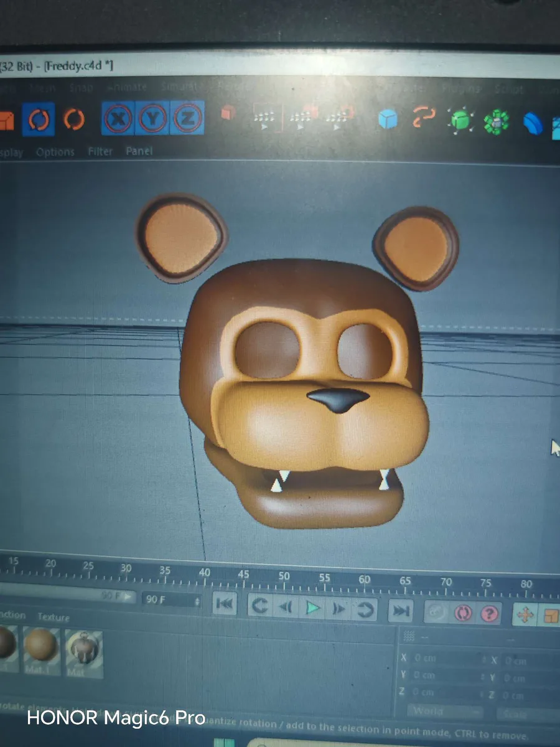Click the bear's black nose in viewport

338,400
